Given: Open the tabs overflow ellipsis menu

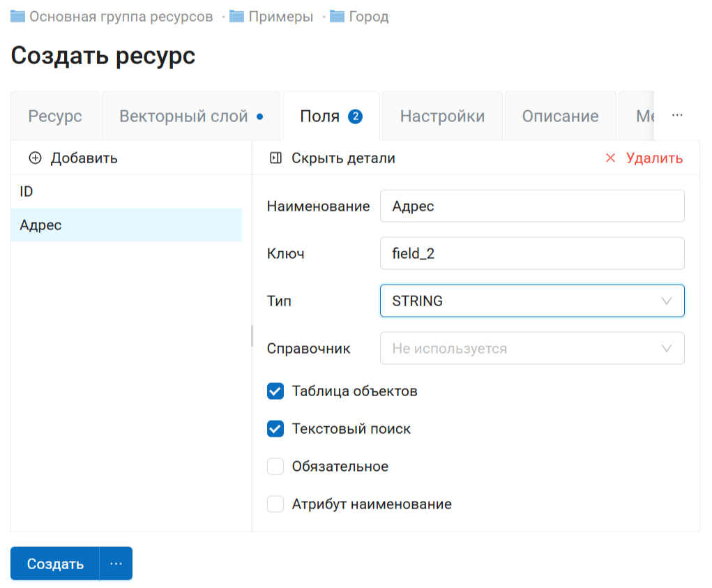Looking at the screenshot, I should [677, 115].
